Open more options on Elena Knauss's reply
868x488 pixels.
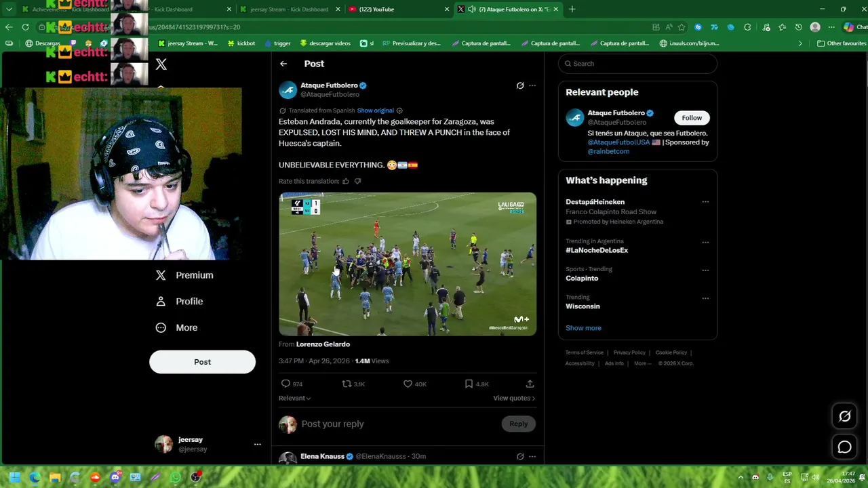[x=532, y=457]
